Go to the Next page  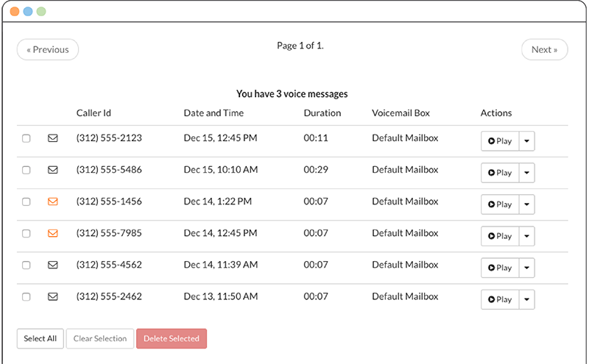544,49
